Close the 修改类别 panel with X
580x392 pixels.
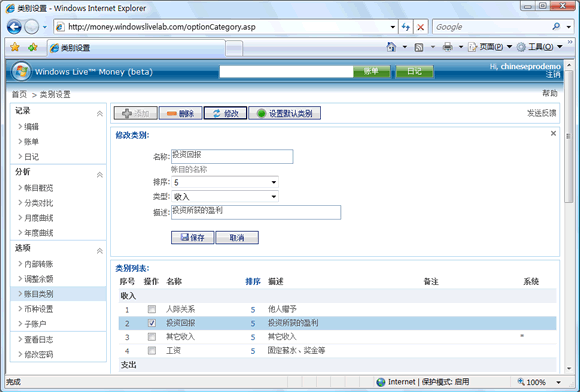[x=553, y=133]
